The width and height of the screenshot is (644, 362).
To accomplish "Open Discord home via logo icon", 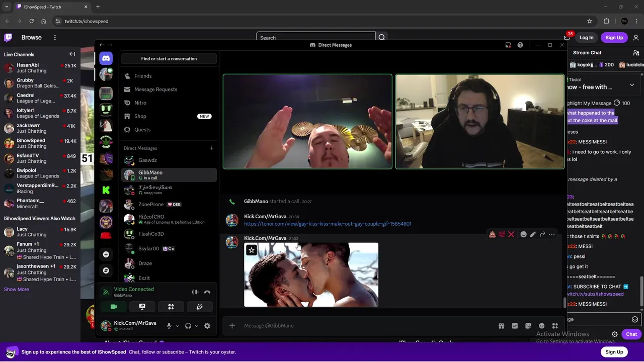I will point(106,59).
